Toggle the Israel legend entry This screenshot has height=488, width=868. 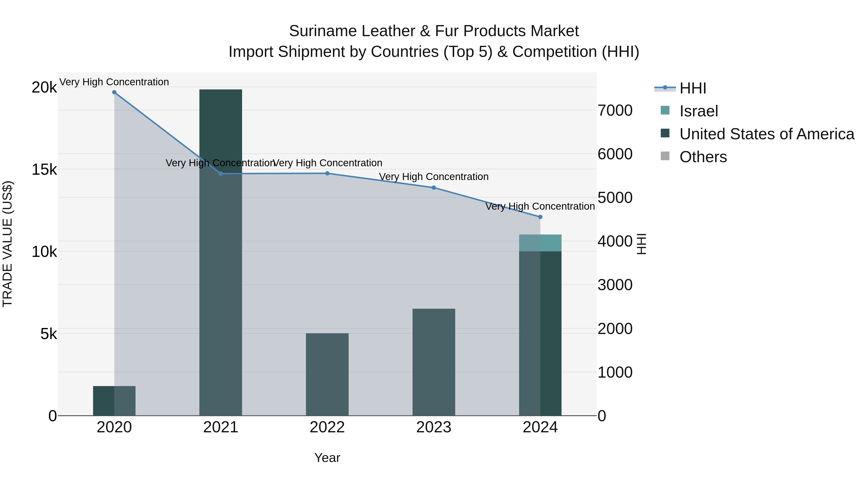(x=689, y=111)
